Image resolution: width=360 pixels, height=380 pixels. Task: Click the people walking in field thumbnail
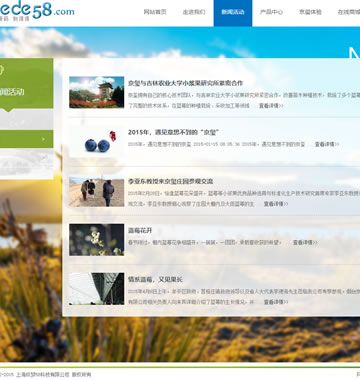(97, 191)
